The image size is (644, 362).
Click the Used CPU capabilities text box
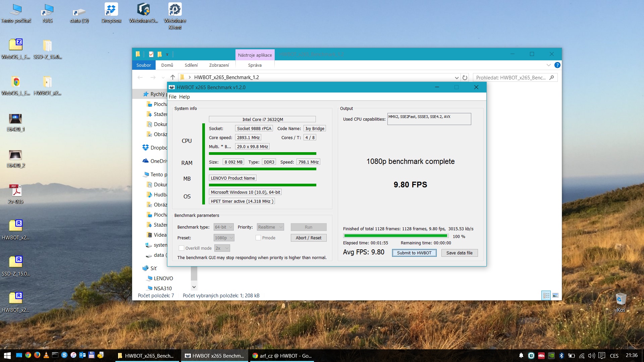click(429, 119)
